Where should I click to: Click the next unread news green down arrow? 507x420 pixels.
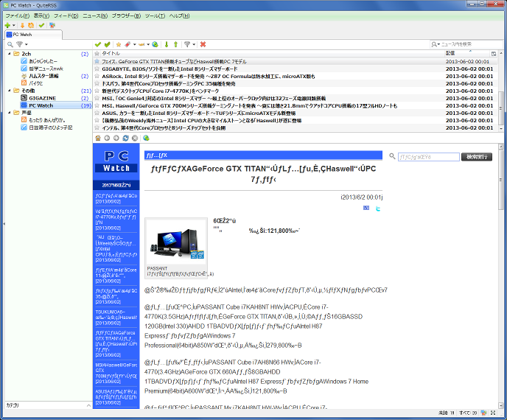pyautogui.click(x=167, y=44)
